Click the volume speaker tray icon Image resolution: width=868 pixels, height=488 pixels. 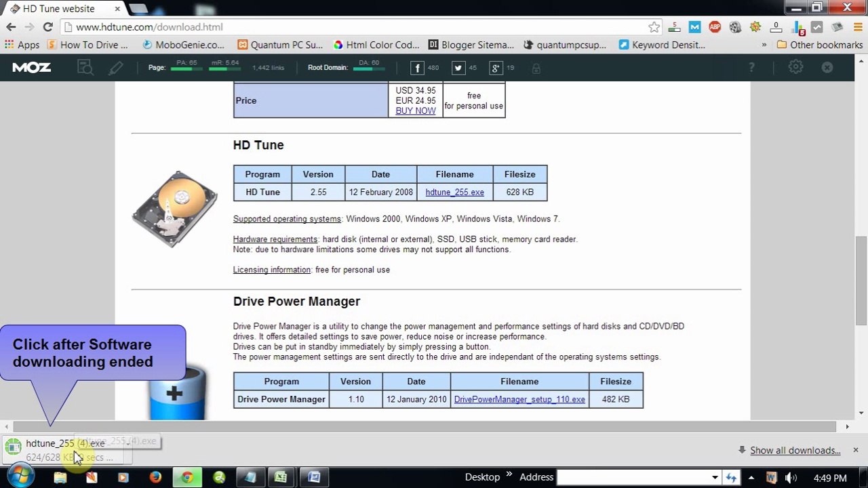[790, 478]
